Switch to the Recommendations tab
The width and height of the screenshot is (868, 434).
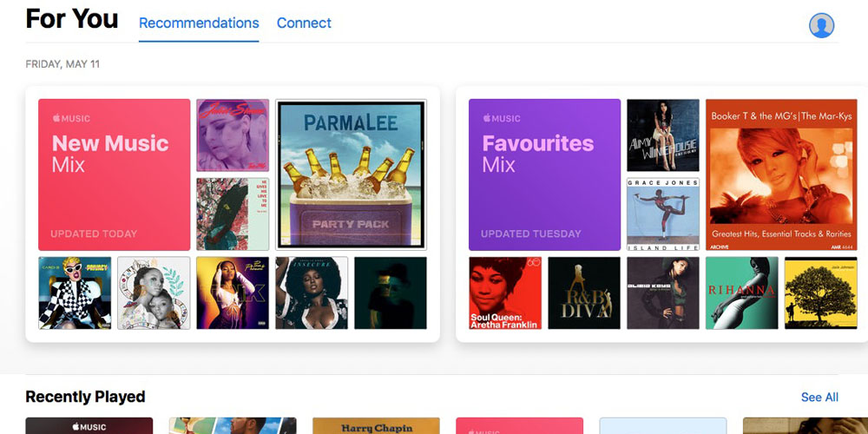pyautogui.click(x=199, y=23)
